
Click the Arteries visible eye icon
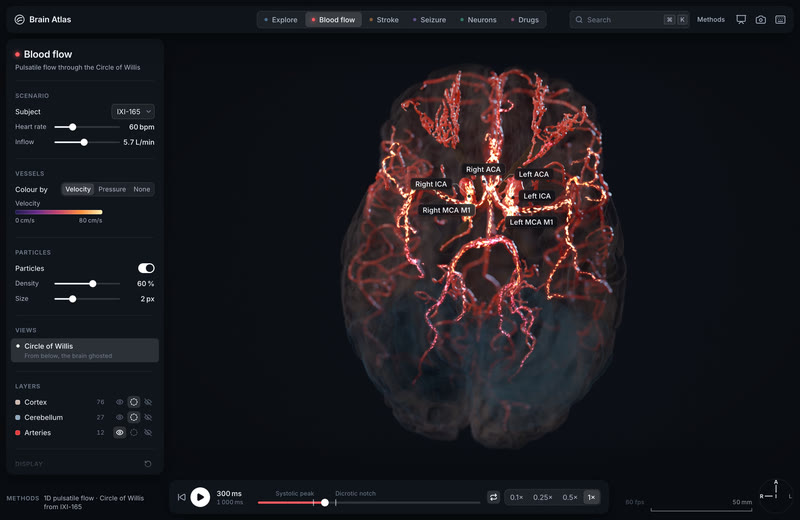click(x=119, y=433)
